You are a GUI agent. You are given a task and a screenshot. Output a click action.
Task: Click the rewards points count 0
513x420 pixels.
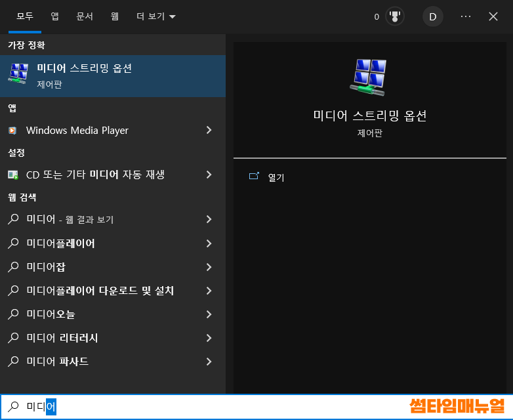pyautogui.click(x=377, y=16)
